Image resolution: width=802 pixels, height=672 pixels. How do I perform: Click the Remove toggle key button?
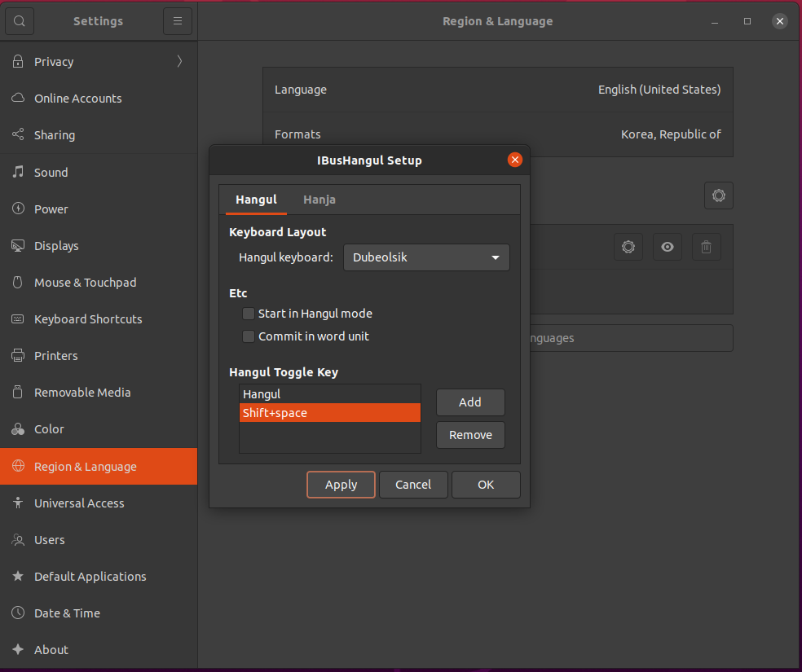470,435
